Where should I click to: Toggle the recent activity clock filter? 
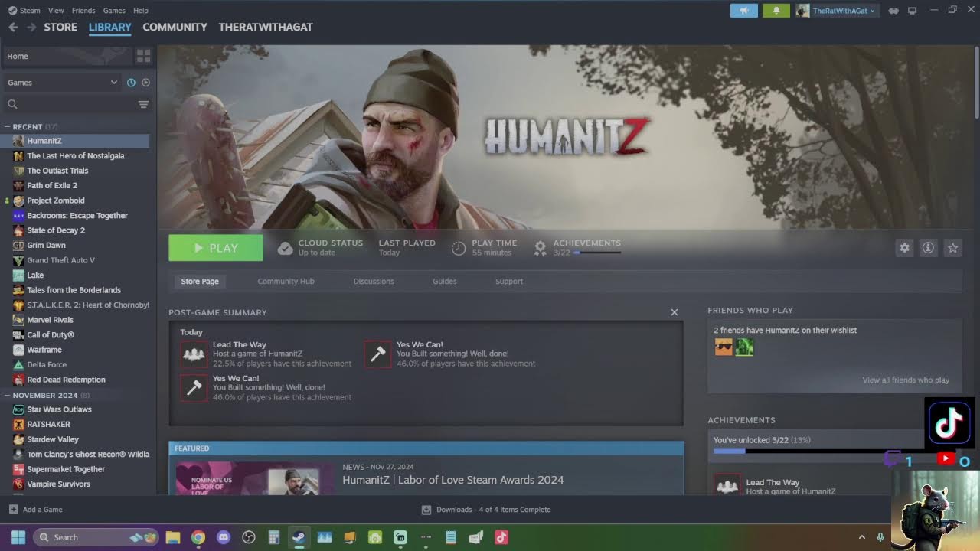[131, 83]
